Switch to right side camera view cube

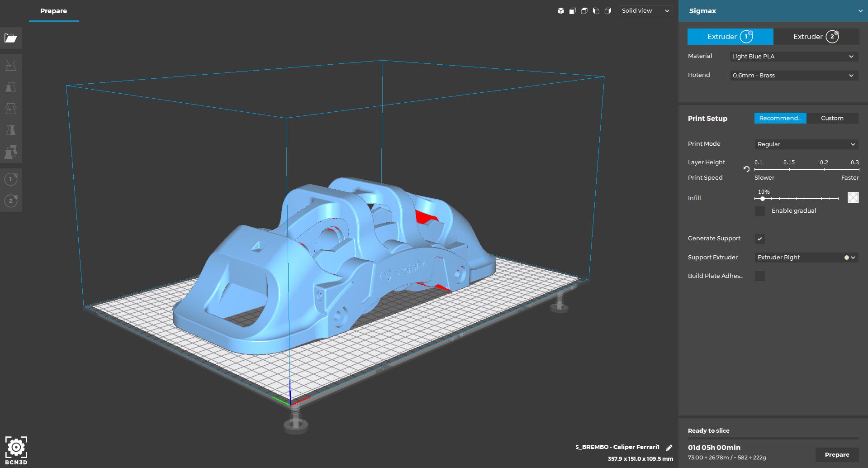608,11
